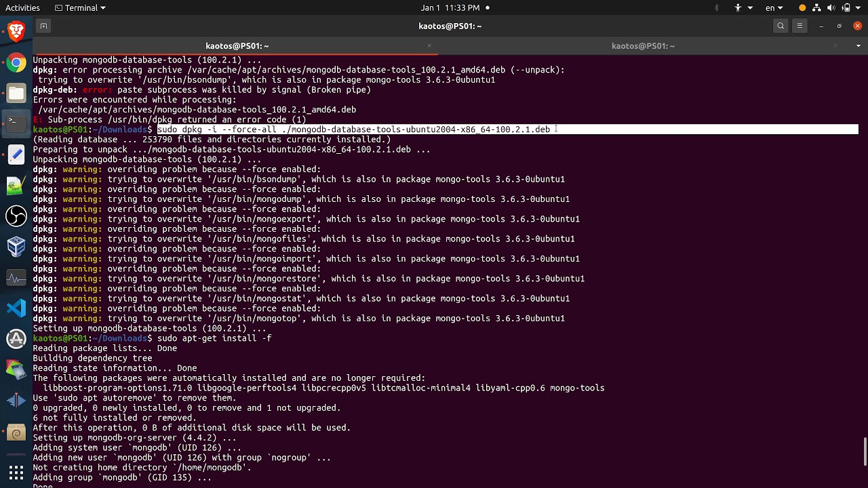Image resolution: width=868 pixels, height=488 pixels.
Task: Open the terminal hamburger menu
Action: tap(800, 26)
